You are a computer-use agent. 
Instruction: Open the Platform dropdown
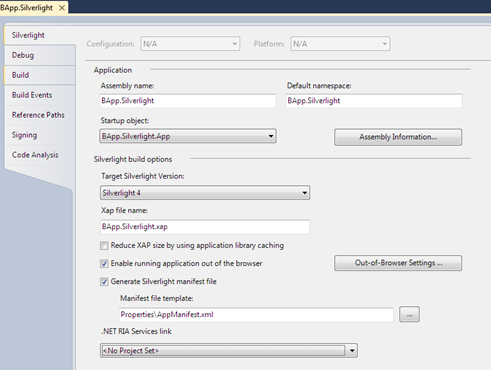[340, 44]
